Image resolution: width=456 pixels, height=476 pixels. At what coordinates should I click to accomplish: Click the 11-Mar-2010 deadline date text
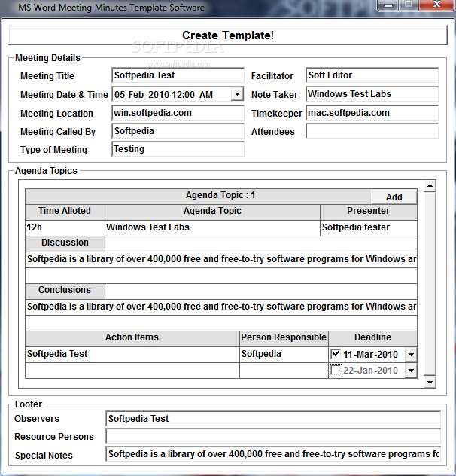tap(370, 355)
